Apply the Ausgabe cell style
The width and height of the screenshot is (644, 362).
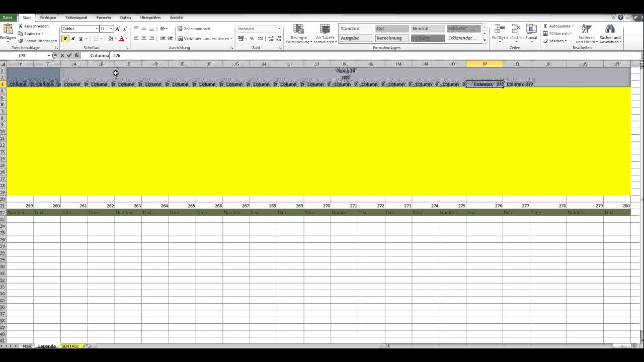[x=356, y=38]
